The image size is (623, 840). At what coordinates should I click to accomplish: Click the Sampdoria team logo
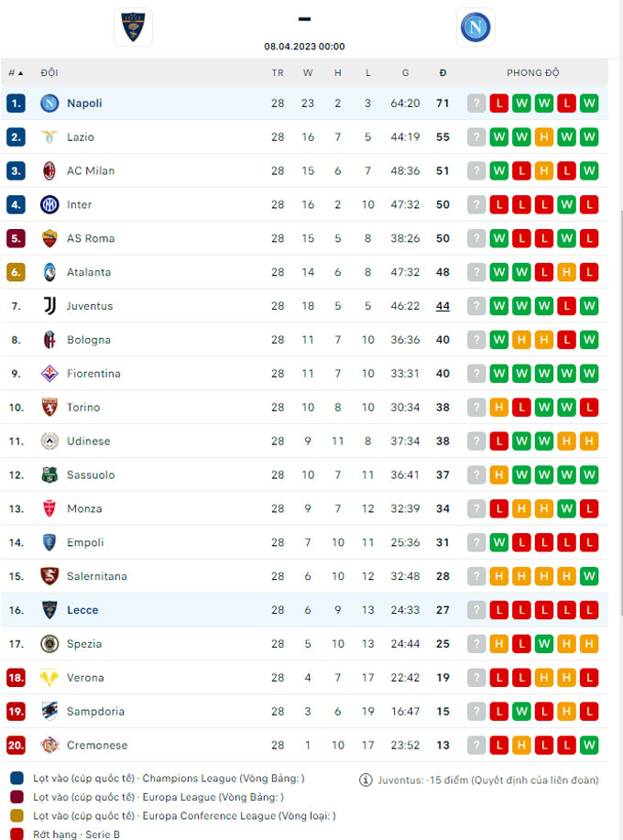[49, 712]
